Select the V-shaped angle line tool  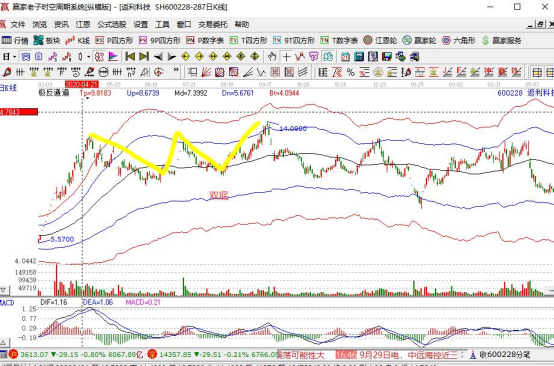coord(261,72)
